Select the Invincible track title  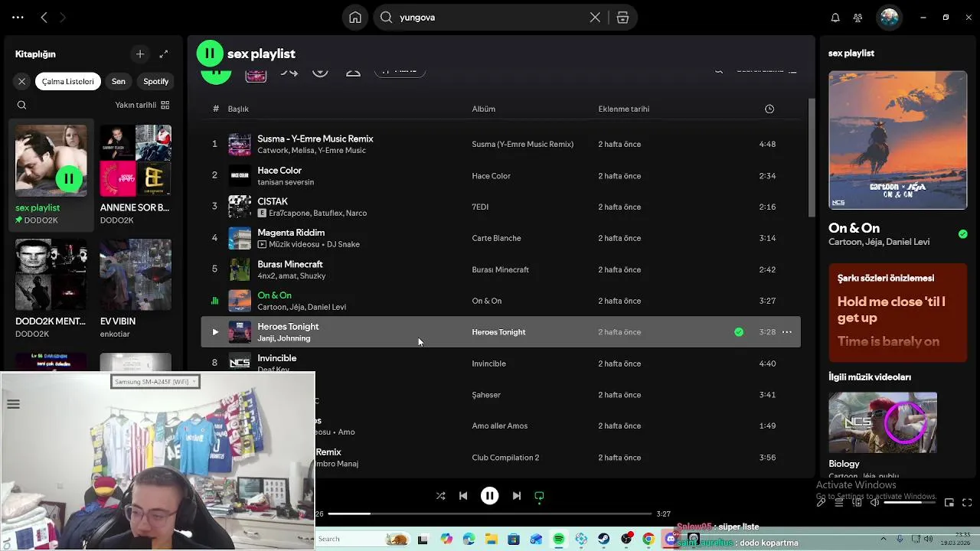pos(277,358)
